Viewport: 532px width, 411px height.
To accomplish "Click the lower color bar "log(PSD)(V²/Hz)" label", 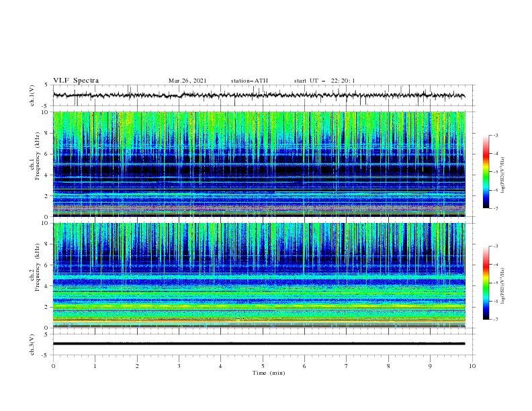I will [503, 285].
